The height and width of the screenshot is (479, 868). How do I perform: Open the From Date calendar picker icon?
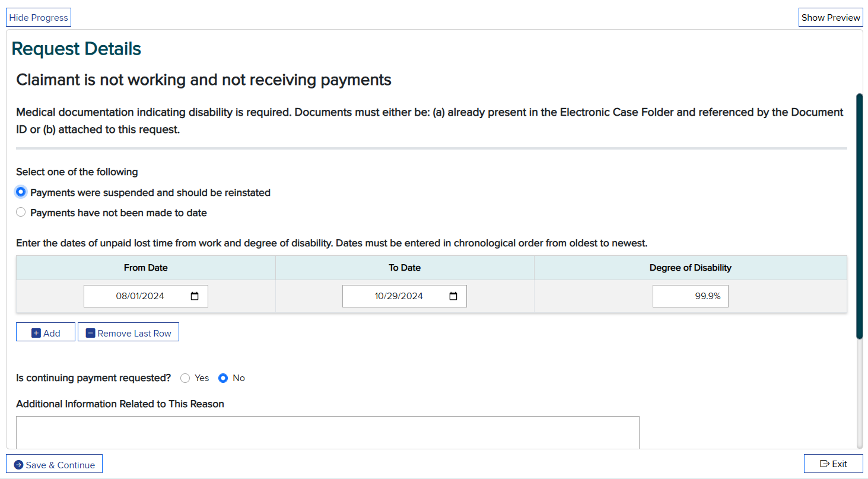(x=195, y=296)
